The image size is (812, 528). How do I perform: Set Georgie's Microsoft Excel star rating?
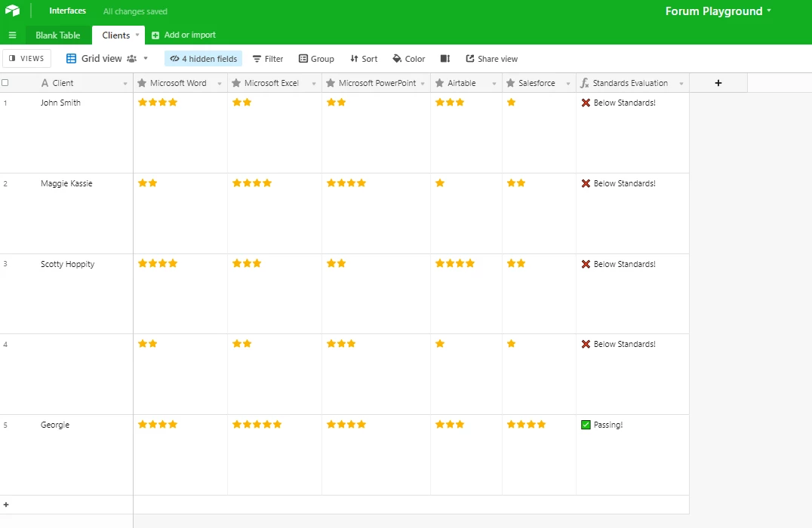coord(257,425)
